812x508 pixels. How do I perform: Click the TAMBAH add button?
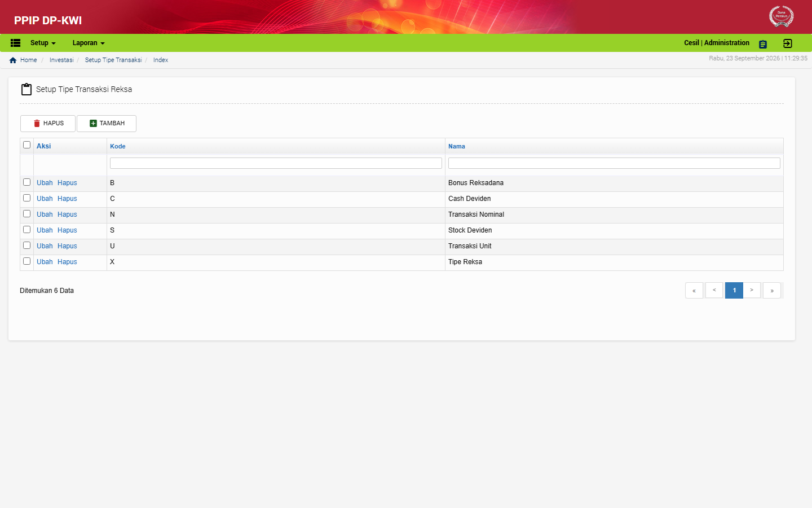pos(107,124)
